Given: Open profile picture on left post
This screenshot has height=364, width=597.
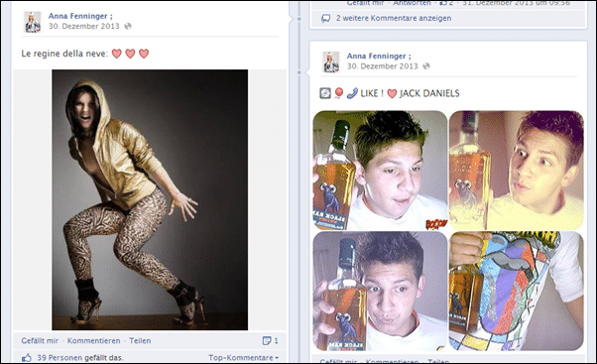Looking at the screenshot, I should pos(33,21).
